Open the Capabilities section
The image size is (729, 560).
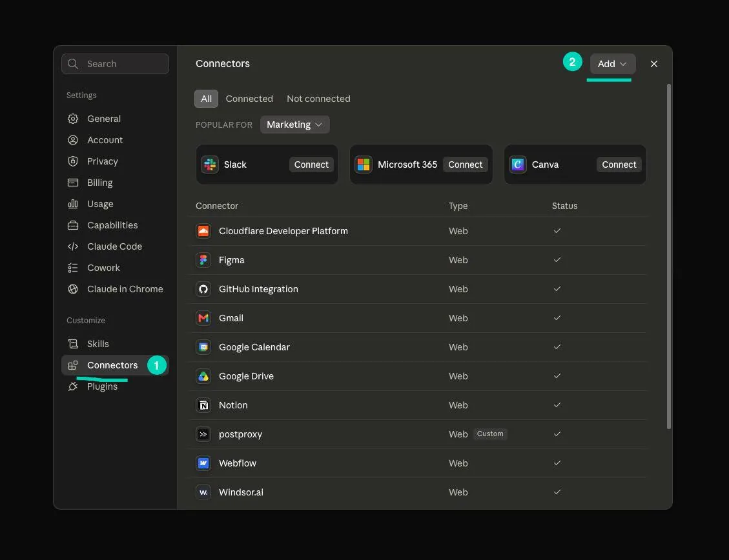tap(115, 225)
